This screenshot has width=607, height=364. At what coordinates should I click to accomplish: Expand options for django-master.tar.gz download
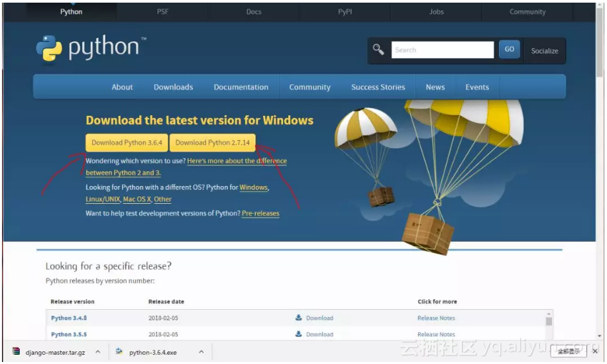98,351
